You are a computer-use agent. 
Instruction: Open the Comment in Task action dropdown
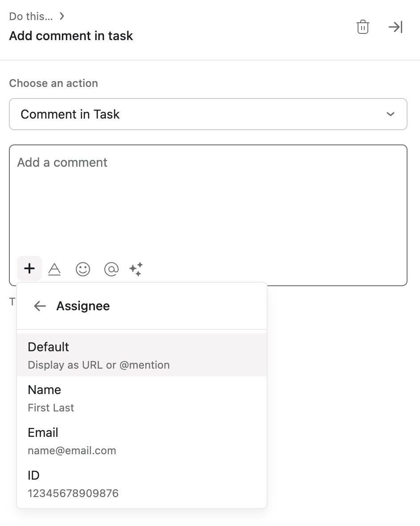pos(208,114)
